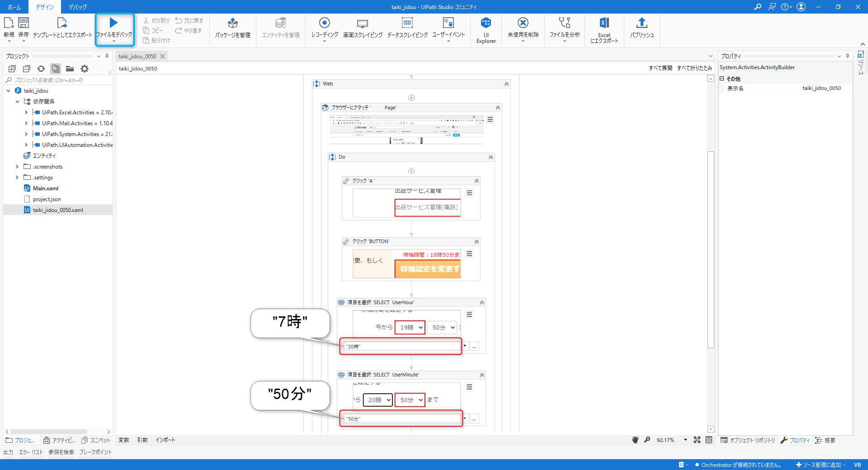Screen dimensions: 868x470
Task: Switch to デザイン ribbon tab
Action: 45,7
